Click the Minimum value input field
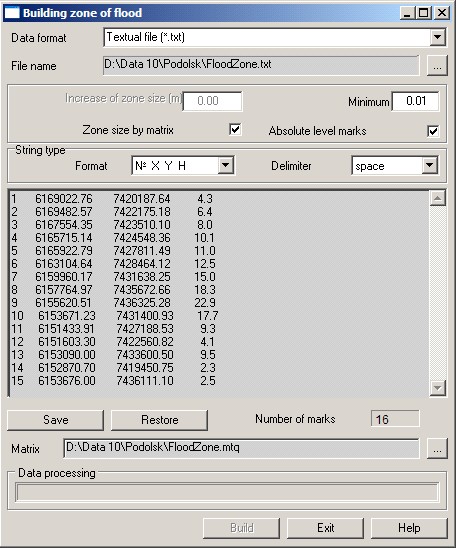 (415, 101)
